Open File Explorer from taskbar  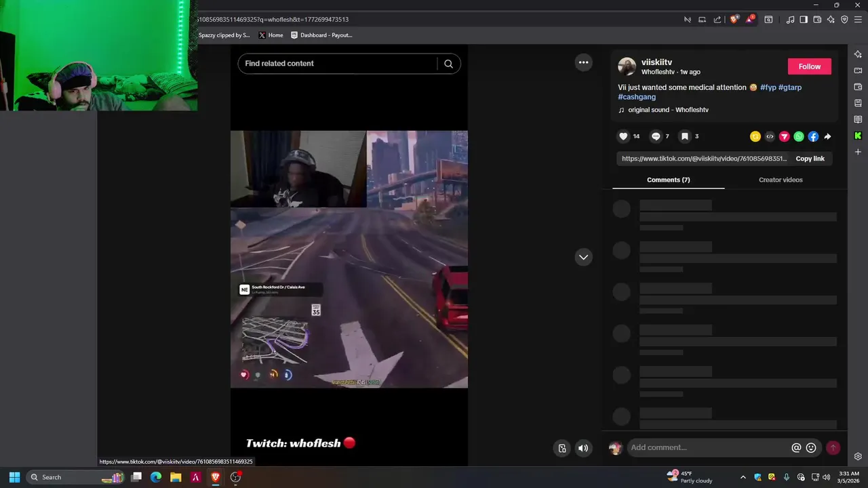[176, 477]
